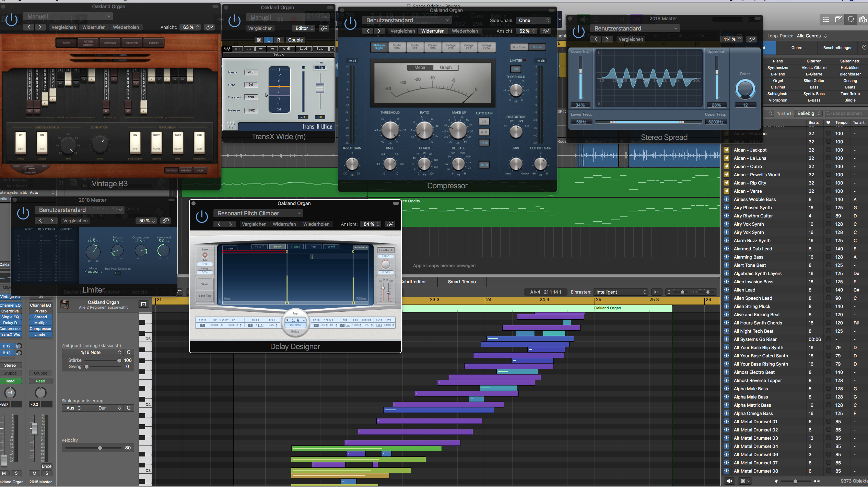
Task: Select Platinum Digital compressor model tab
Action: point(379,47)
